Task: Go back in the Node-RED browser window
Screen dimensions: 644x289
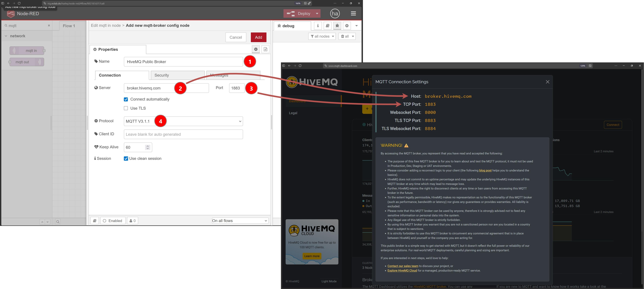Action: tap(8, 3)
